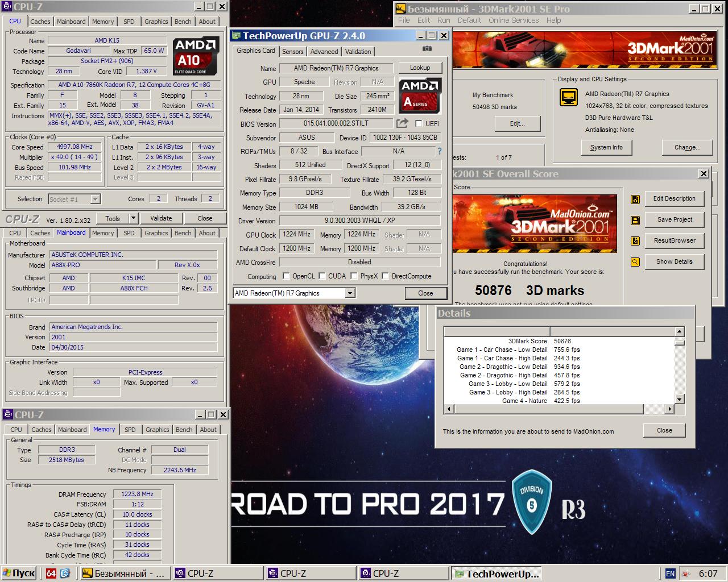Screen dimensions: 728x582
Task: Click the 3DMark Score row in Details list
Action: click(x=559, y=341)
